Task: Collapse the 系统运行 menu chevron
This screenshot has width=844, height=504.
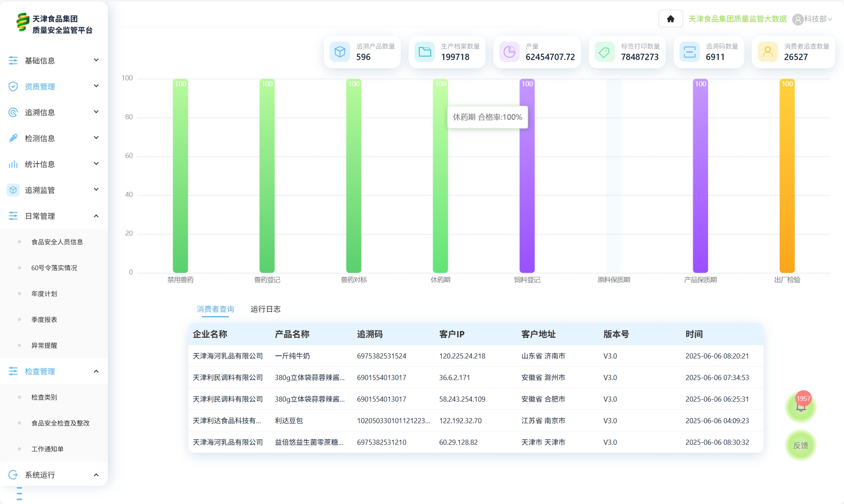Action: (x=96, y=475)
